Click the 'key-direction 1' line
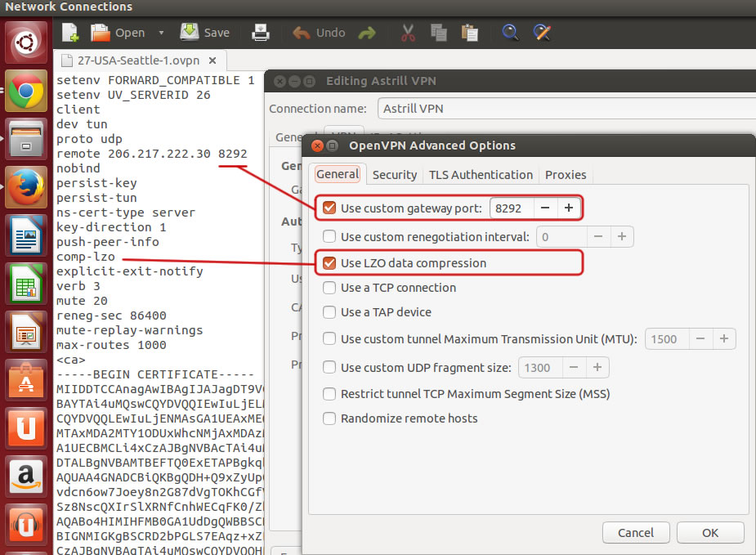Screen dimensions: 756x555 (x=111, y=227)
